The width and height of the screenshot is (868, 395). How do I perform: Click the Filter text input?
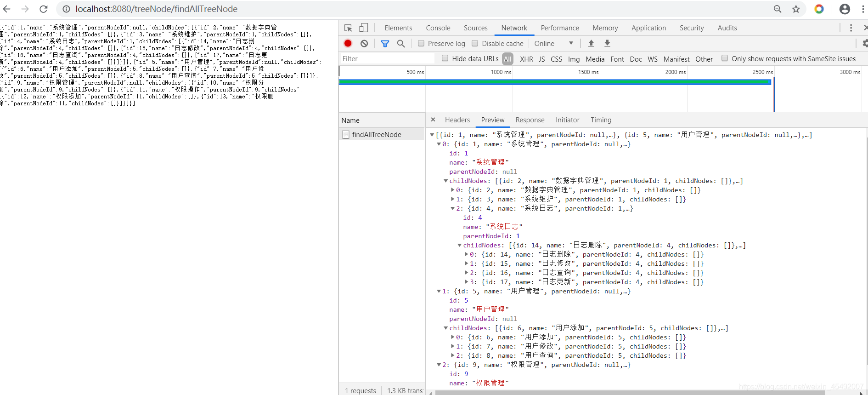[387, 58]
